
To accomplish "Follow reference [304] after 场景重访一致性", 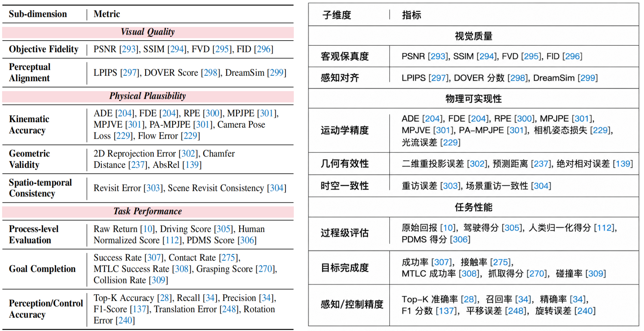I will pos(541,186).
